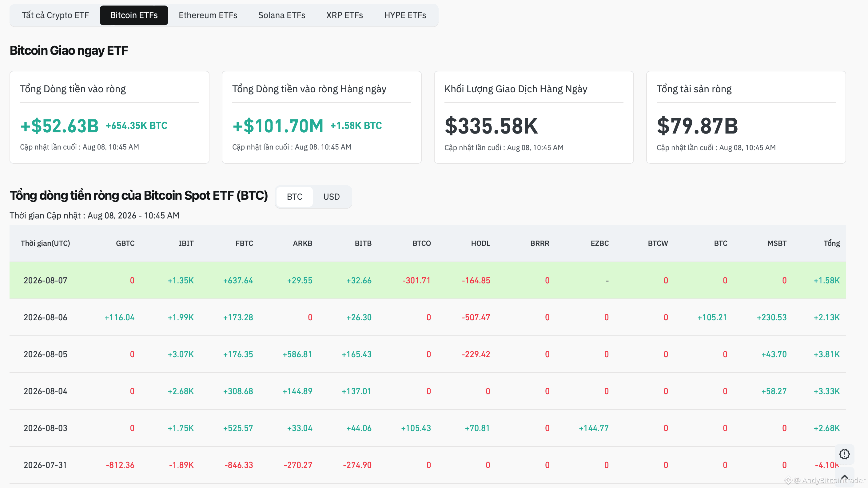Open the Ethereum ETFs tab
This screenshot has height=488, width=868.
208,15
